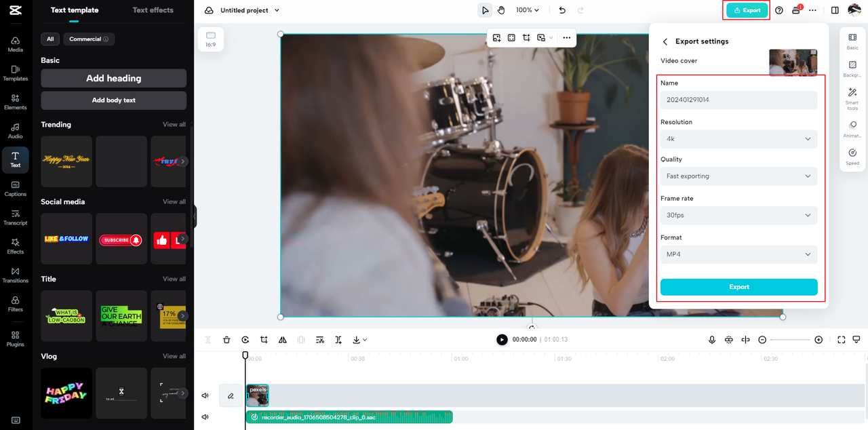
Task: Open the Animation panel
Action: pyautogui.click(x=852, y=129)
